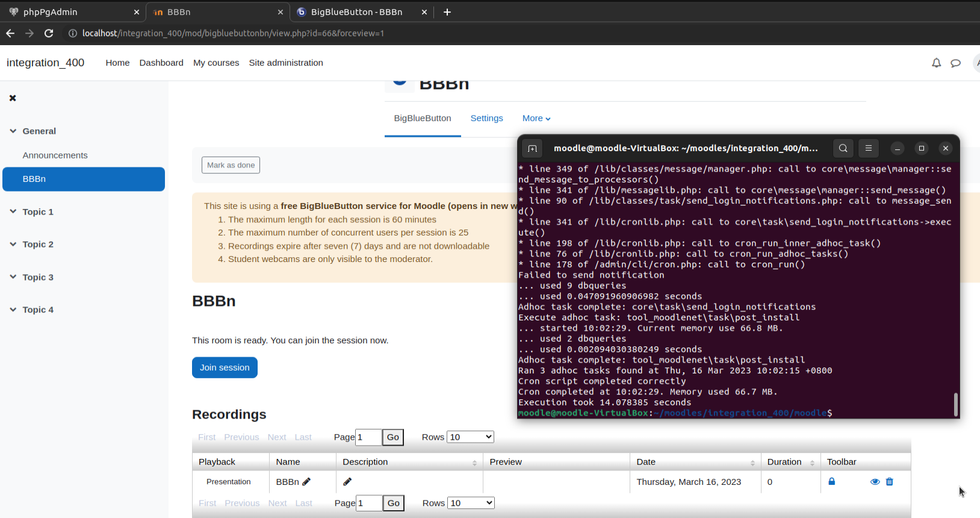
Task: Click the browser address bar URL
Action: [x=233, y=33]
